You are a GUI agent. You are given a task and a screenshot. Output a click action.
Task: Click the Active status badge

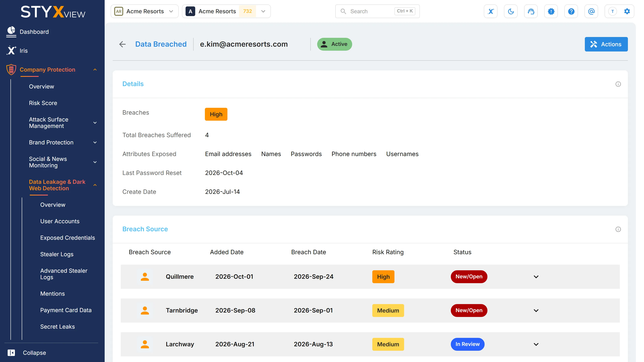[x=334, y=44]
